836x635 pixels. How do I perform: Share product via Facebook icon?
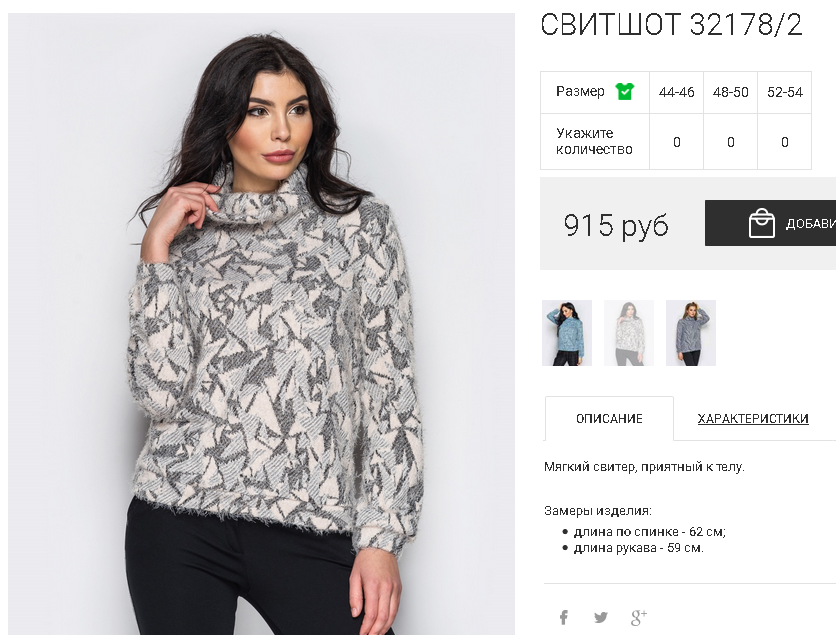[x=564, y=617]
